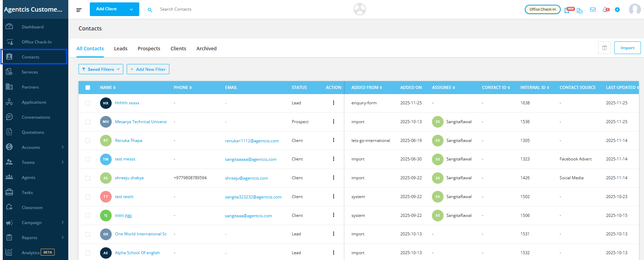Open the settings gear icon
This screenshot has width=644, height=260.
pyautogui.click(x=617, y=10)
